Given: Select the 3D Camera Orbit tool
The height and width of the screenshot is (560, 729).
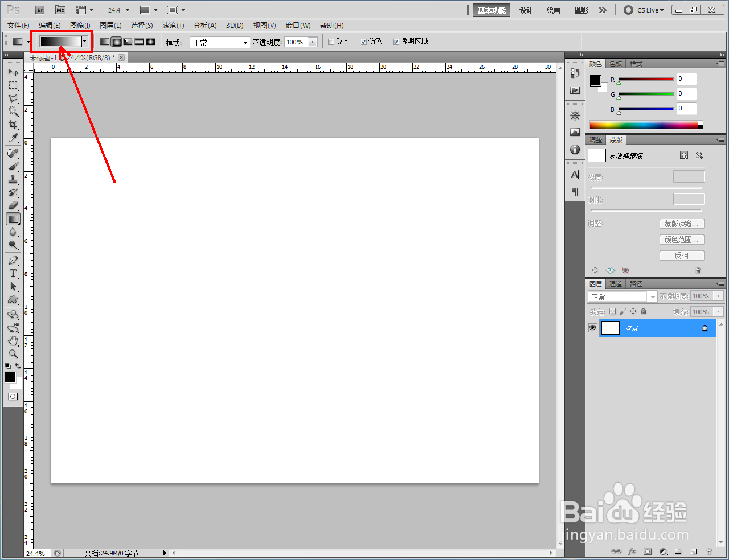Looking at the screenshot, I should tap(13, 328).
